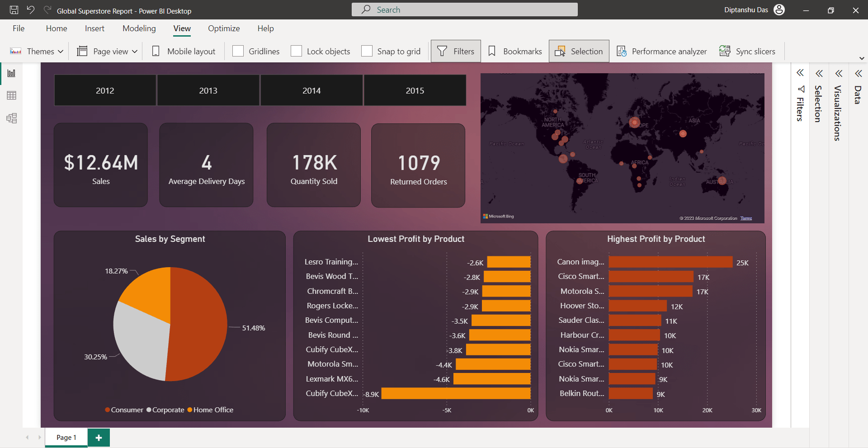Select the 2014 year slicer
The height and width of the screenshot is (448, 868).
(x=311, y=90)
